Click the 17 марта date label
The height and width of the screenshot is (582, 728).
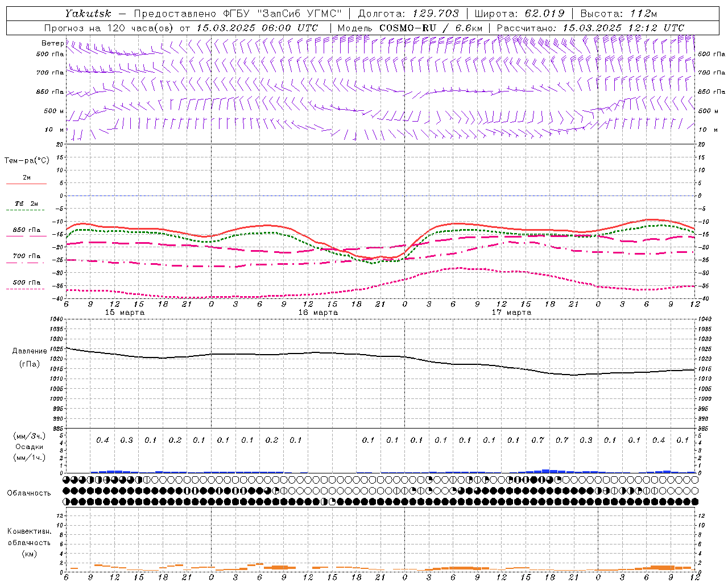click(x=511, y=313)
